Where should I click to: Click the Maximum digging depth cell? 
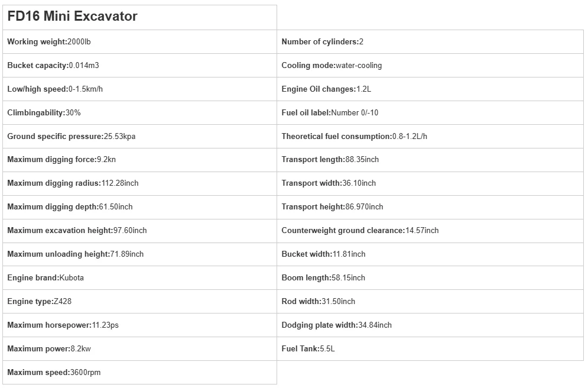click(x=70, y=207)
